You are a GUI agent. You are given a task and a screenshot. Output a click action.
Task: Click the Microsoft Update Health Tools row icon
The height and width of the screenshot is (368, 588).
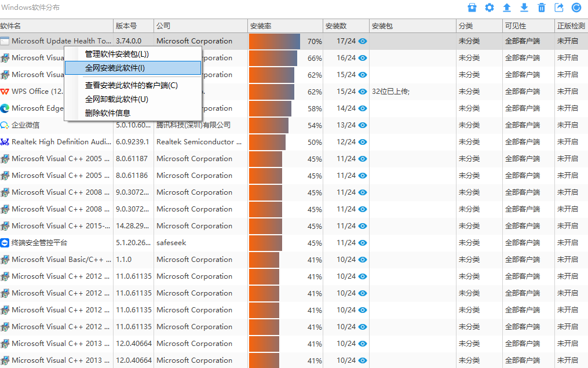pos(5,41)
